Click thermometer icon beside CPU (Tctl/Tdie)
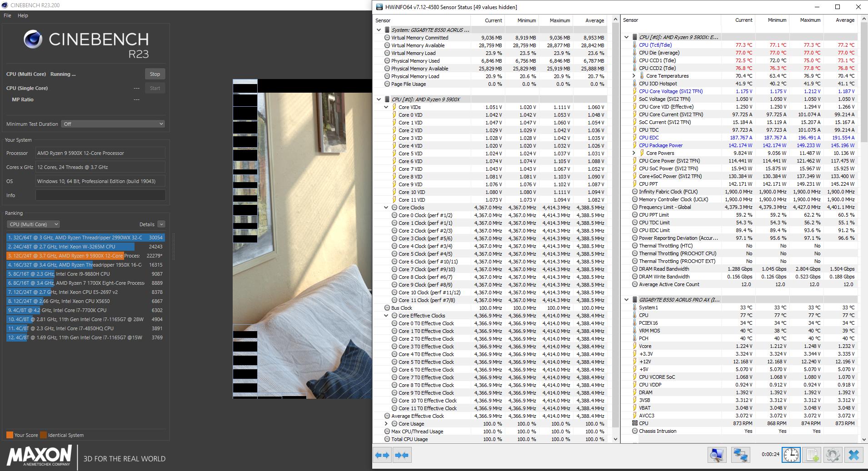The width and height of the screenshot is (868, 471). coord(635,45)
